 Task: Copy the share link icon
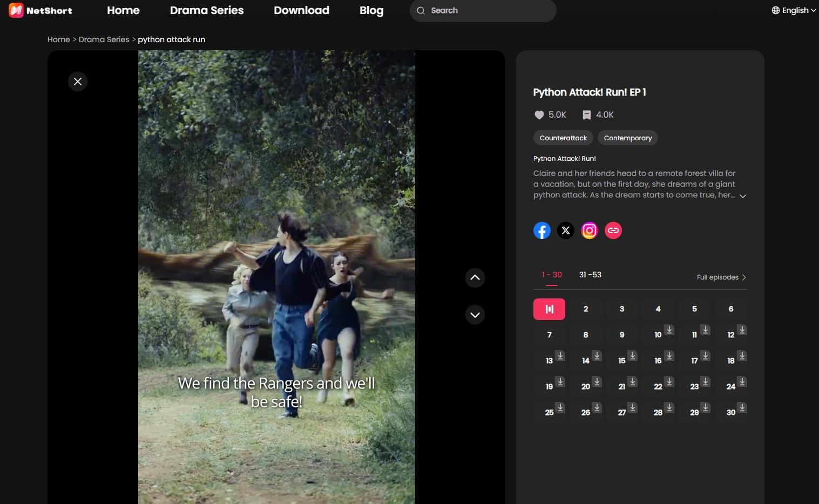(x=613, y=230)
